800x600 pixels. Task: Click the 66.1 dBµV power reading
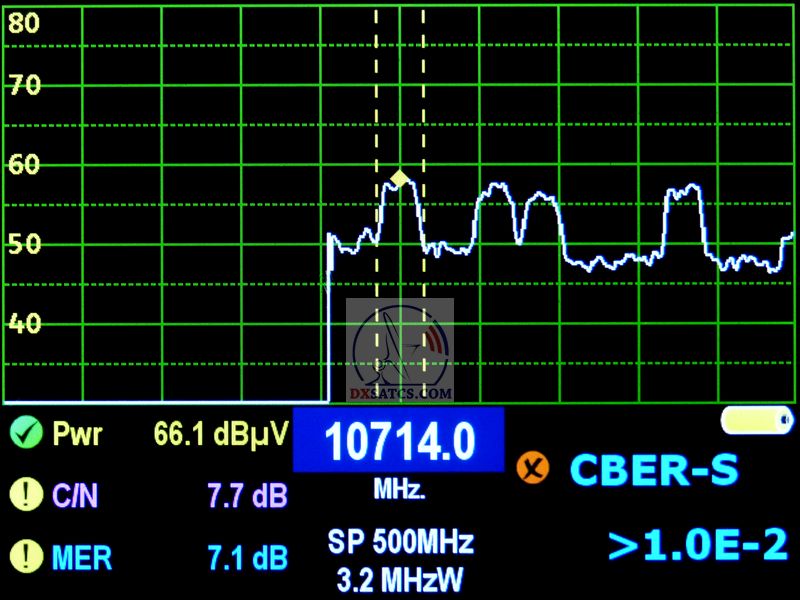pos(220,433)
